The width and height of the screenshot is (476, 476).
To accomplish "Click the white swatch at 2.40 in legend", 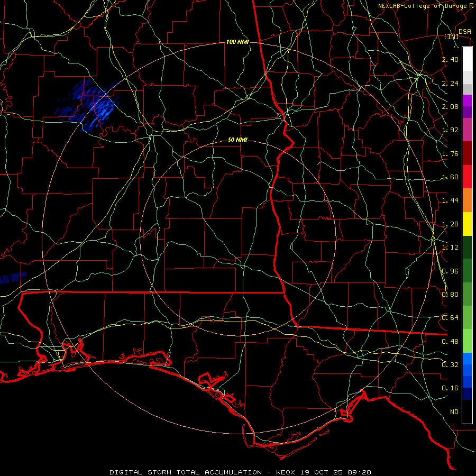I will (x=467, y=59).
